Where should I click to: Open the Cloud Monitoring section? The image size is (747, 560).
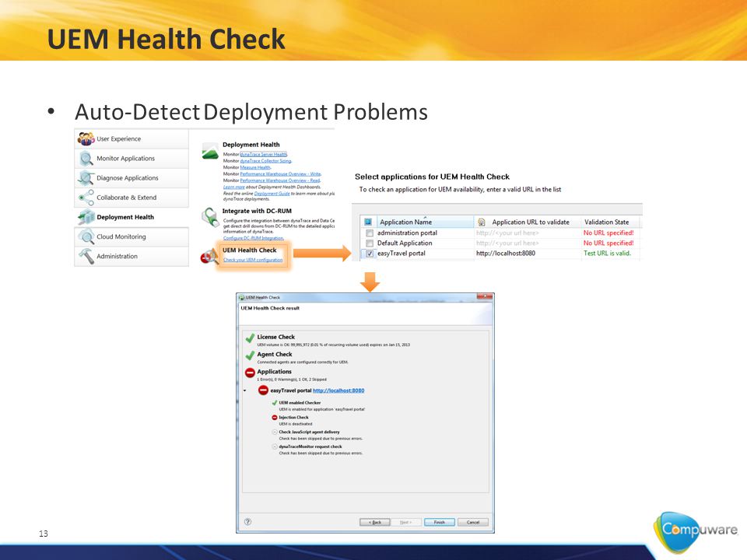click(x=132, y=236)
